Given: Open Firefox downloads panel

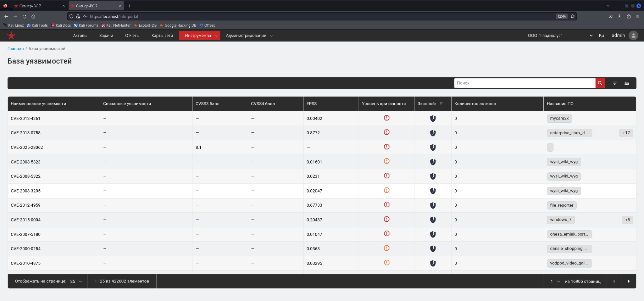Looking at the screenshot, I should (619, 16).
